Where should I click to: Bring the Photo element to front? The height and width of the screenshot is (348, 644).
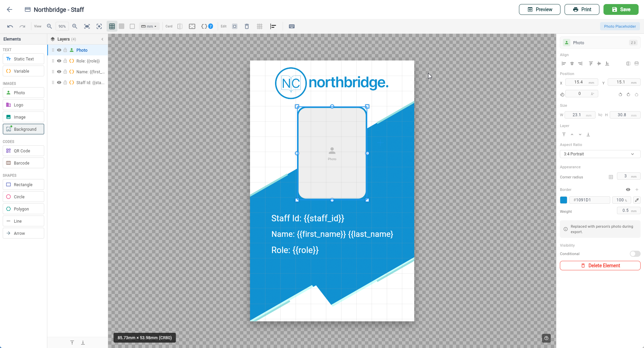coord(564,134)
